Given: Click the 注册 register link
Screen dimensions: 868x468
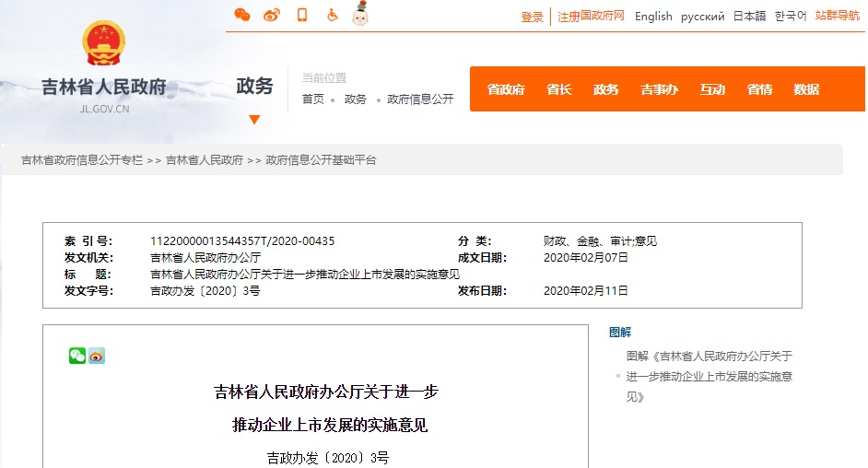Looking at the screenshot, I should click(x=568, y=17).
